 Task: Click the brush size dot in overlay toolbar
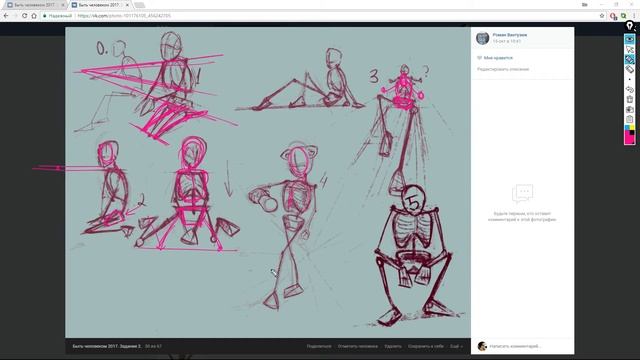click(x=629, y=79)
